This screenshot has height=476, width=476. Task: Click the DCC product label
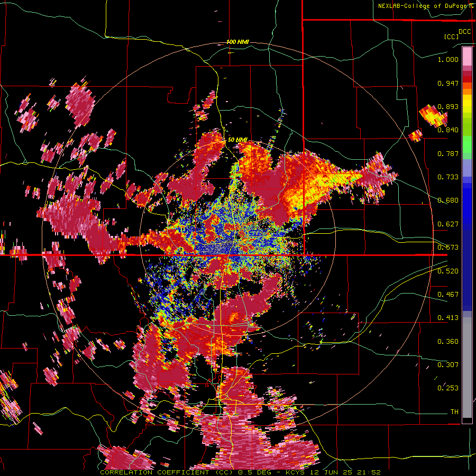(x=464, y=32)
